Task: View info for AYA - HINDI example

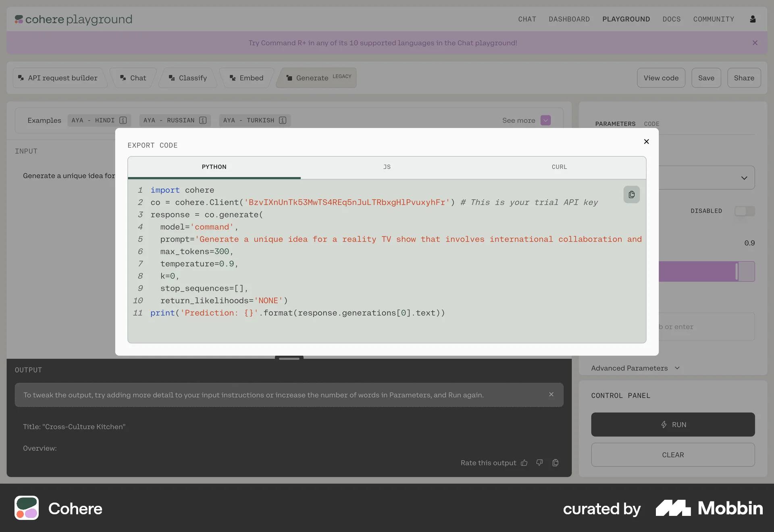Action: (123, 120)
